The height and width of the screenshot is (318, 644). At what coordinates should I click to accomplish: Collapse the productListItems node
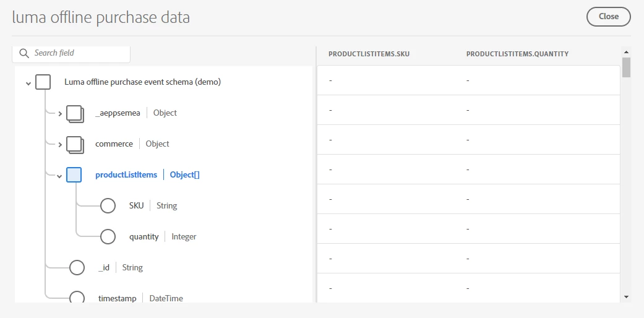tap(60, 176)
